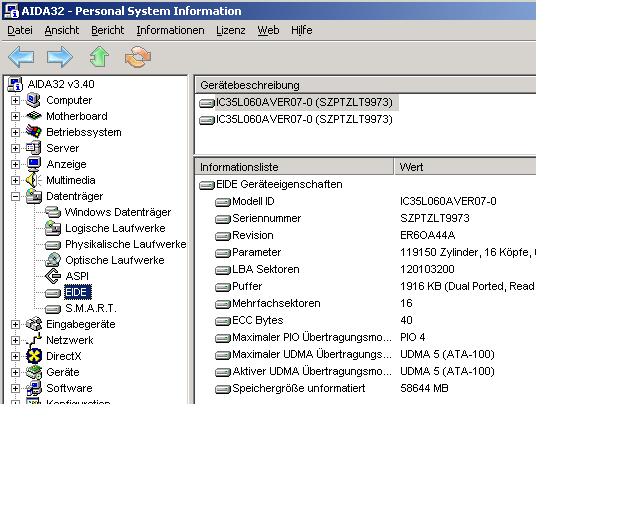Open the Hilfe menu
The width and height of the screenshot is (640, 512).
pyautogui.click(x=302, y=30)
